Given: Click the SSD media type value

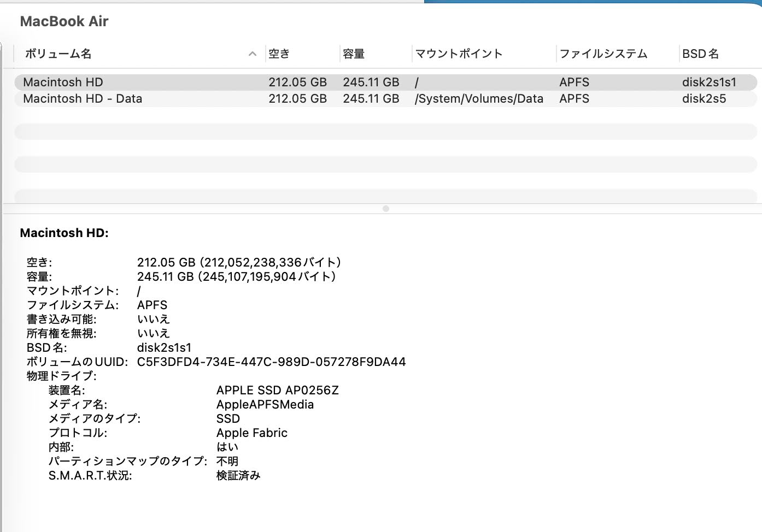Looking at the screenshot, I should pos(228,418).
